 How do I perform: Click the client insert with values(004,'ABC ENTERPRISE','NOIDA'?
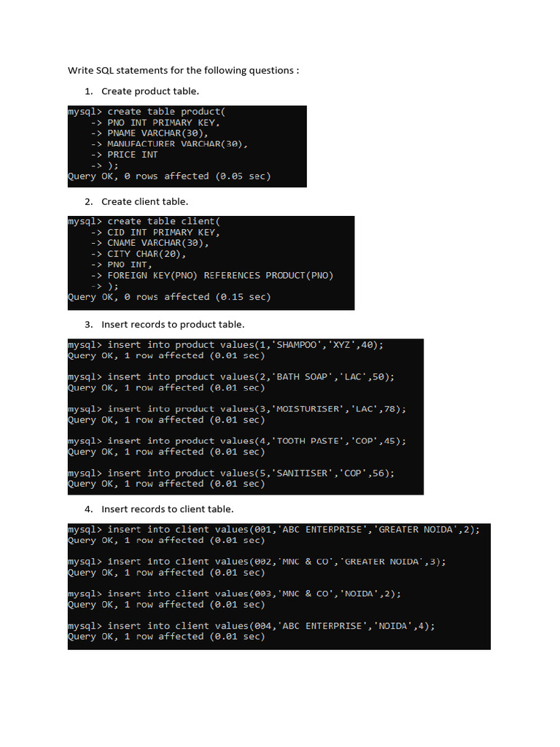tap(251, 626)
